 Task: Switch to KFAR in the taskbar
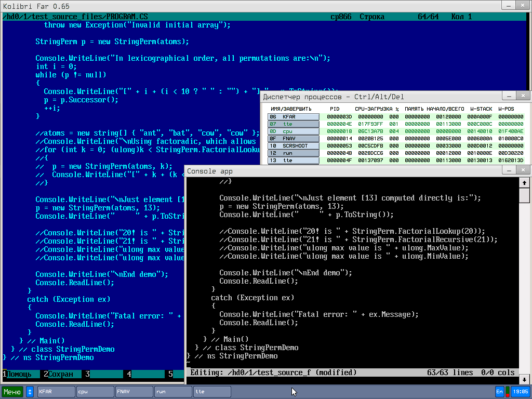coord(56,392)
